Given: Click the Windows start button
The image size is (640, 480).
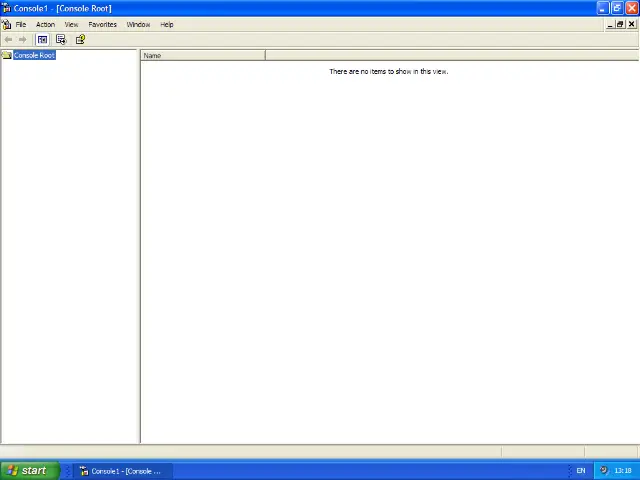Looking at the screenshot, I should click(30, 471).
